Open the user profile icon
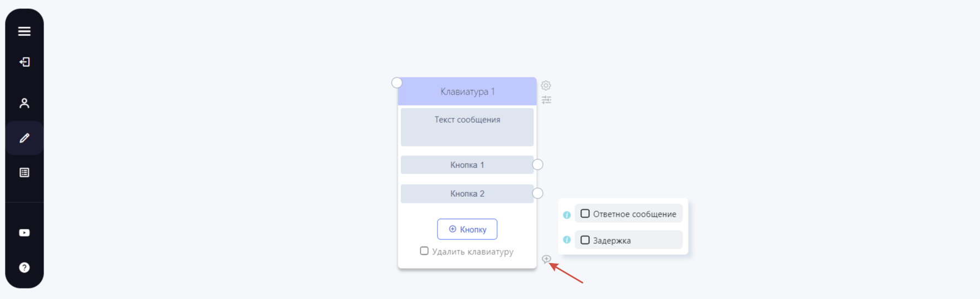Image resolution: width=980 pixels, height=299 pixels. [x=24, y=103]
